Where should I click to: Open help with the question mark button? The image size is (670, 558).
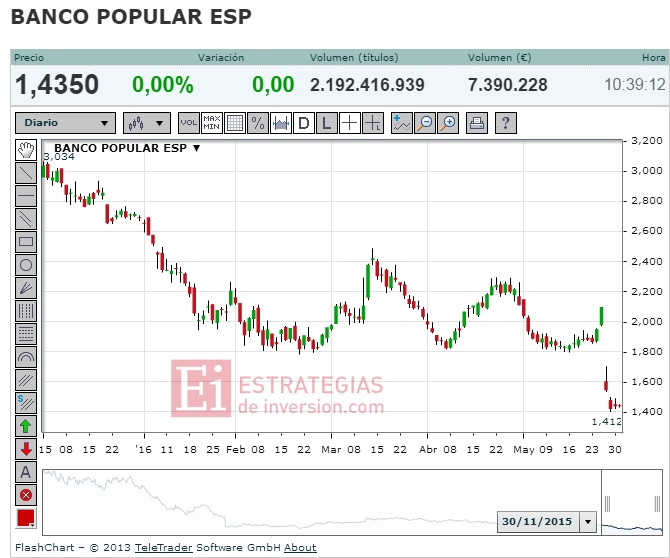point(506,123)
